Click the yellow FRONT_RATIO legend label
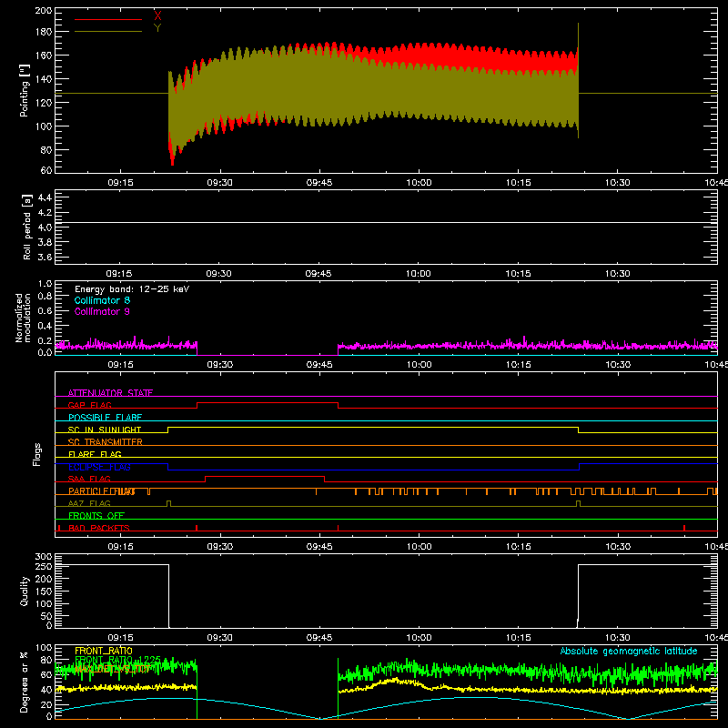The width and height of the screenshot is (728, 728). click(x=104, y=651)
